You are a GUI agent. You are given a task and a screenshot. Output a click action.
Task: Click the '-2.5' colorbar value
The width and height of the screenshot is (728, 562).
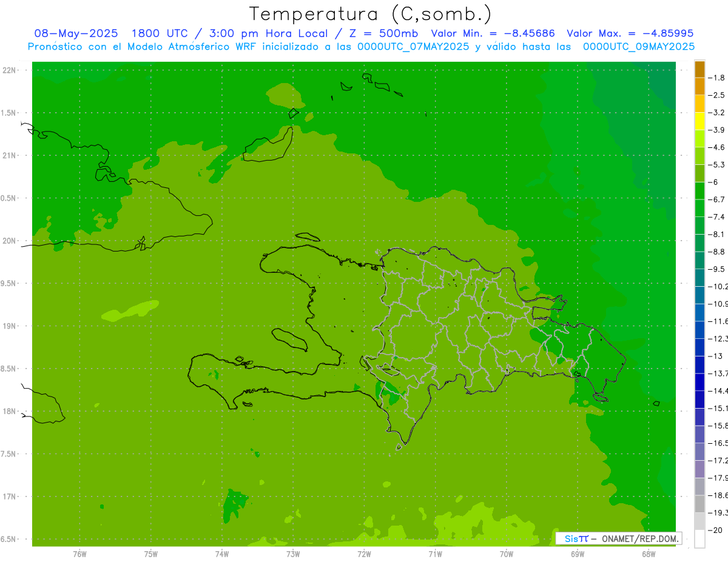[718, 95]
